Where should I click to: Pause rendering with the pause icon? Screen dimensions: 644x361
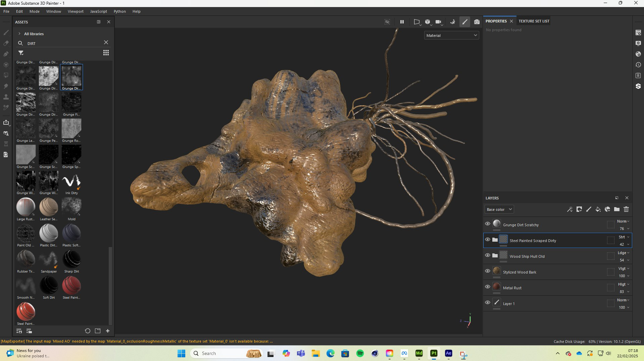(x=402, y=22)
